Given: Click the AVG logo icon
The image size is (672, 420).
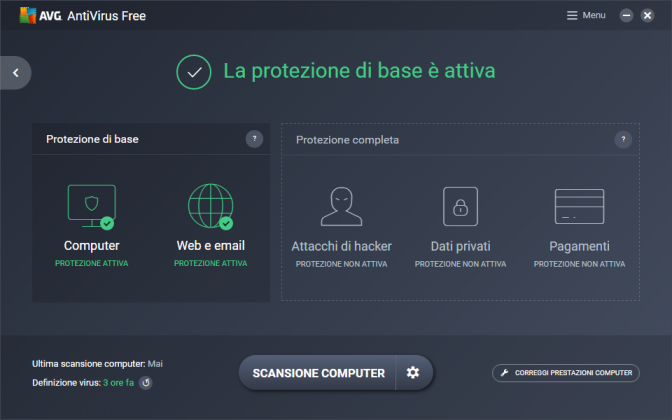Looking at the screenshot, I should pyautogui.click(x=28, y=15).
